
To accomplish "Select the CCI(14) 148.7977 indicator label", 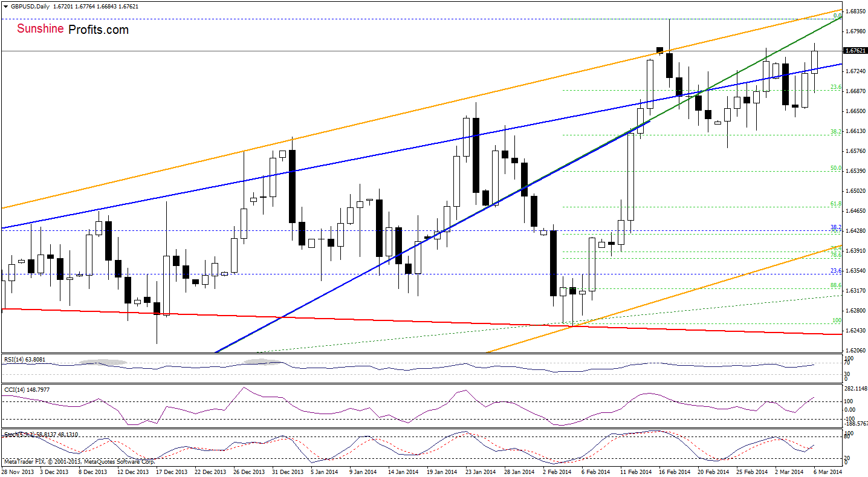I will [x=26, y=389].
